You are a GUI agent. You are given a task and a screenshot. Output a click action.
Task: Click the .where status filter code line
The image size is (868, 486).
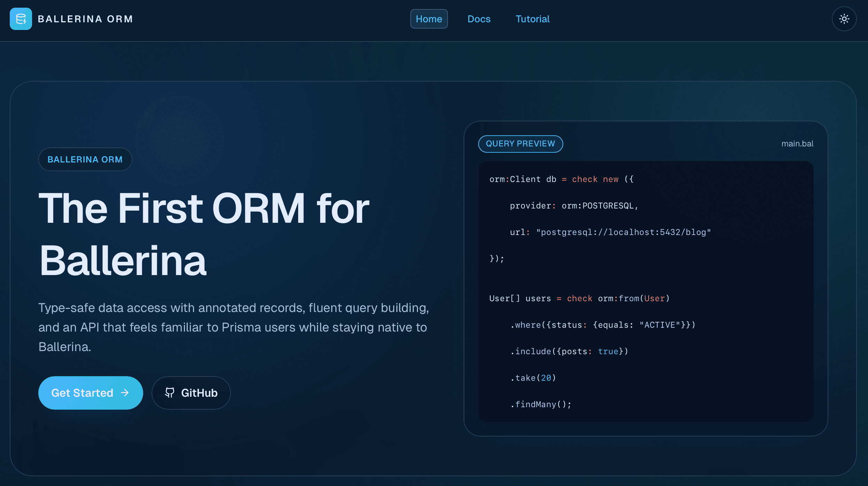coord(603,325)
